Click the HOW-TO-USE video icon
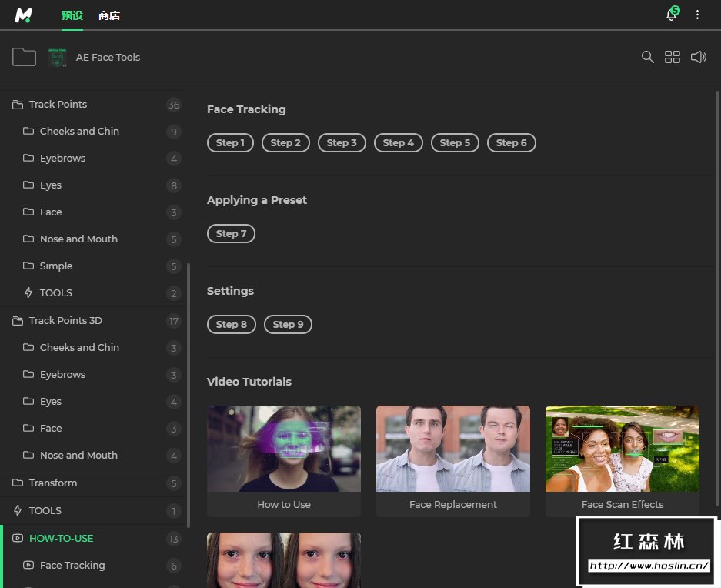721x588 pixels. pos(18,538)
